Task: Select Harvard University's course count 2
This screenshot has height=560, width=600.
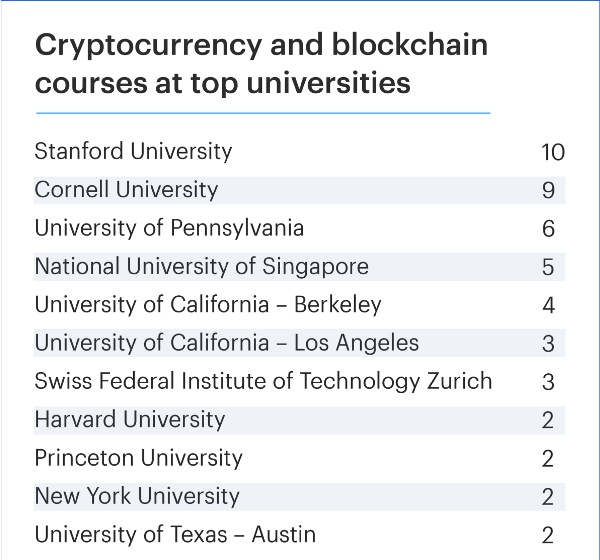Action: pos(548,420)
